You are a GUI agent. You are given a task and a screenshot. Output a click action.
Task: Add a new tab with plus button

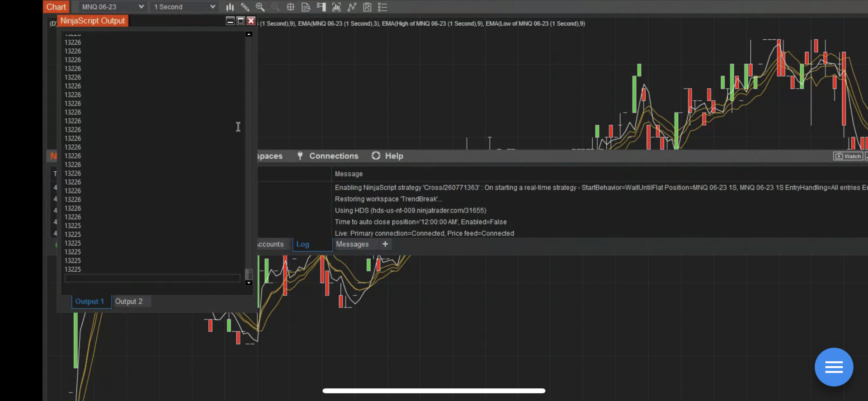coord(385,244)
